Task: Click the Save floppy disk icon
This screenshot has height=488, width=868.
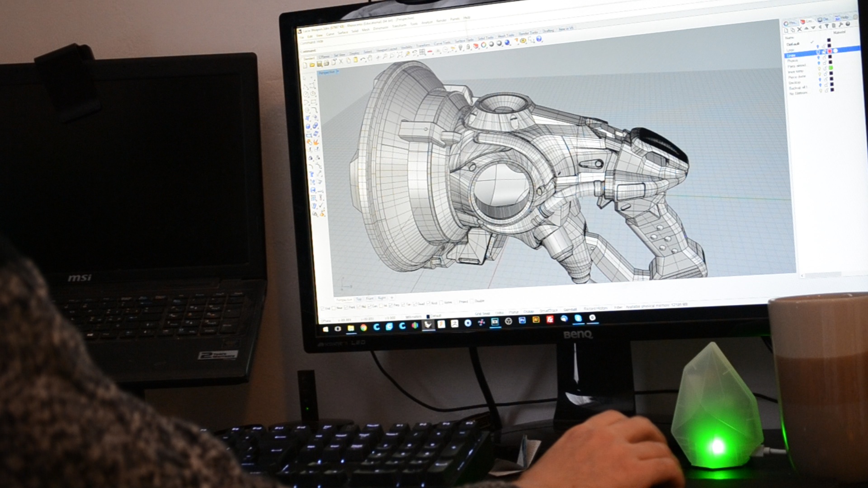Action: click(x=319, y=64)
